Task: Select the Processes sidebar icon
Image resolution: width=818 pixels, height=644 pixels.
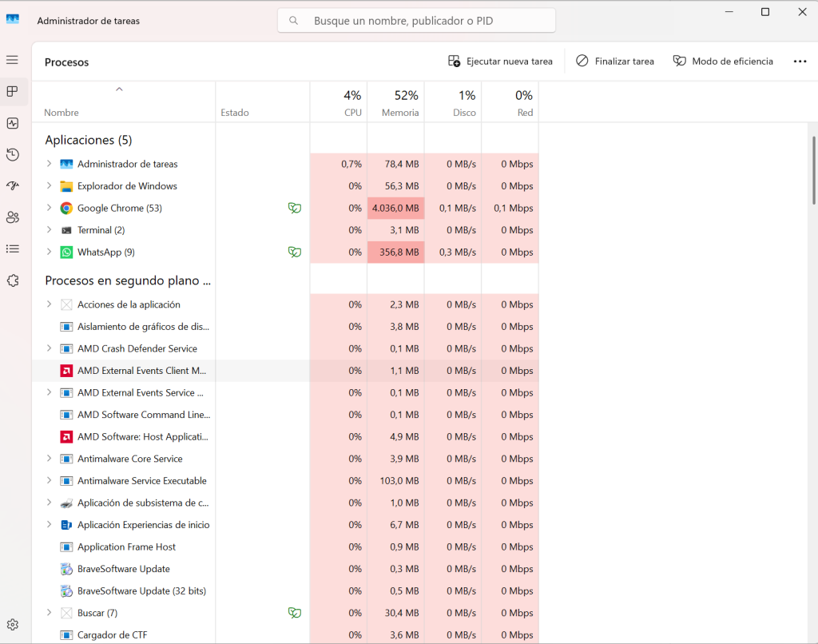Action: pos(13,91)
